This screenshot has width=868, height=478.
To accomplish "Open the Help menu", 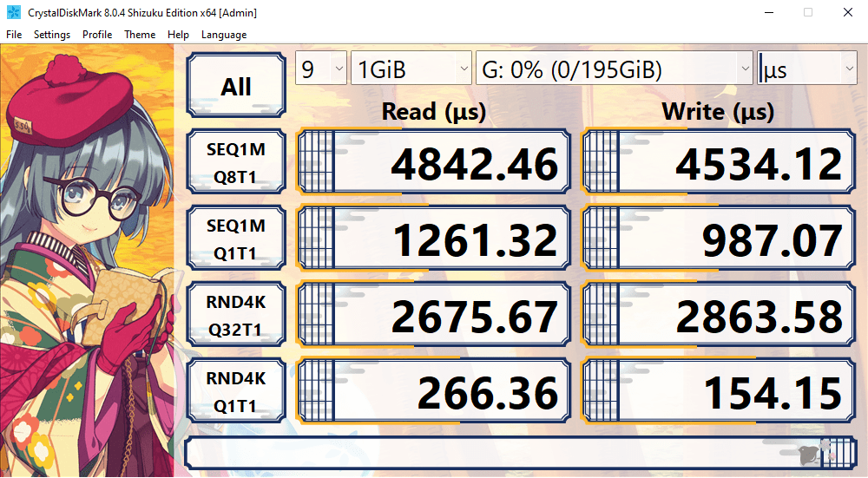I will [178, 35].
